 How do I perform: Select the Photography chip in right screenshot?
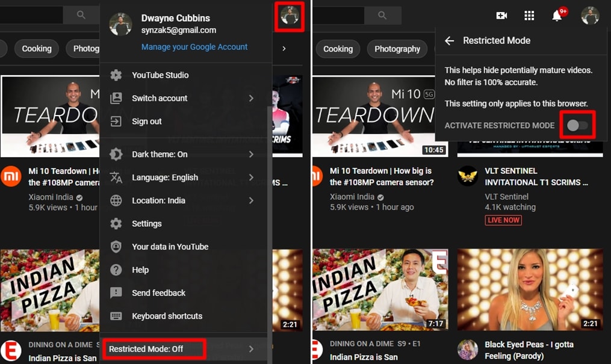pos(397,49)
